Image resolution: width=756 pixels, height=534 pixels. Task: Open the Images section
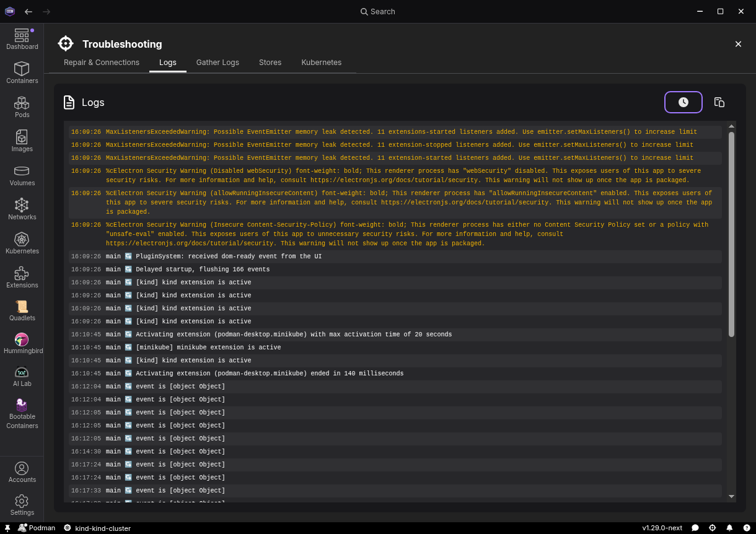point(22,141)
